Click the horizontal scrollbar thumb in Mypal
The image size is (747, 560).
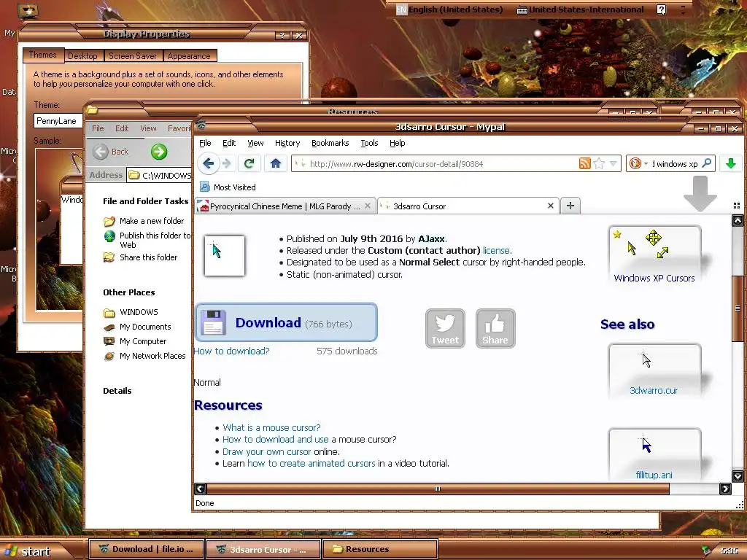pyautogui.click(x=438, y=489)
